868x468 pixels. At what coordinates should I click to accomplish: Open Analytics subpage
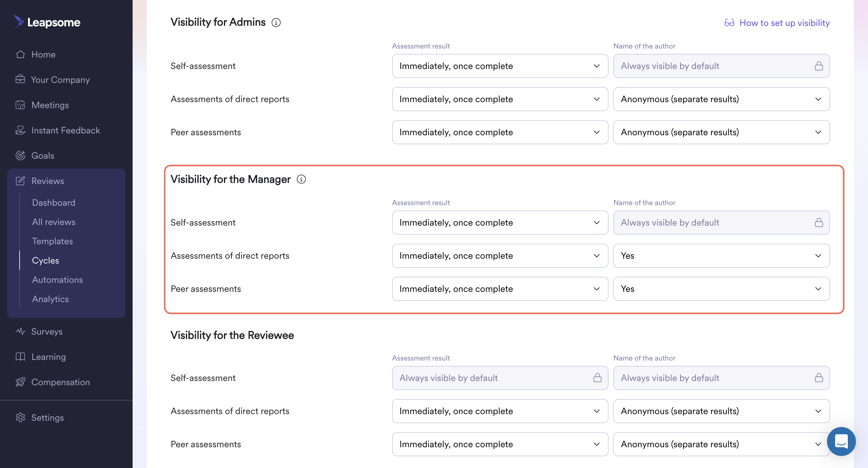tap(50, 299)
